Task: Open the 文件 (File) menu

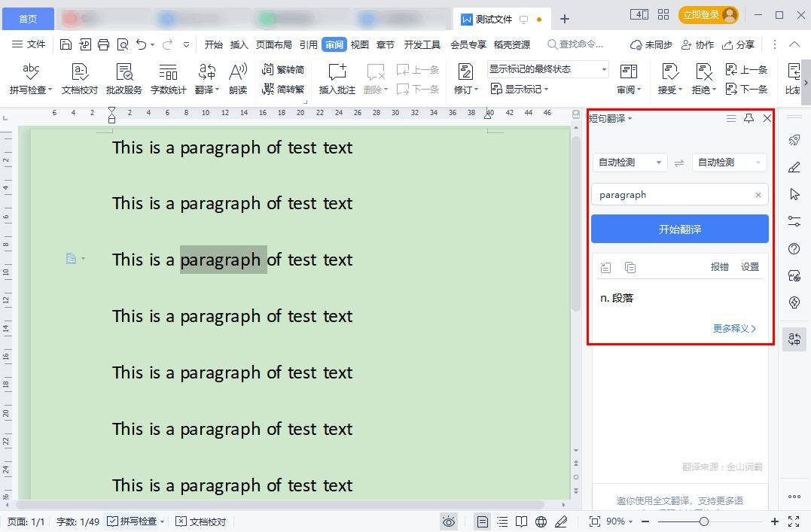Action: [29, 44]
